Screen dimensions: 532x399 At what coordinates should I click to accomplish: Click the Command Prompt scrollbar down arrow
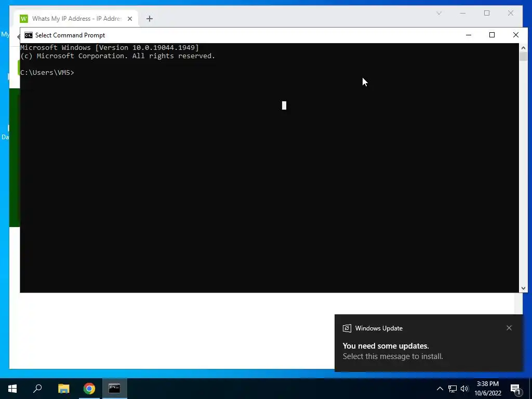(x=523, y=288)
